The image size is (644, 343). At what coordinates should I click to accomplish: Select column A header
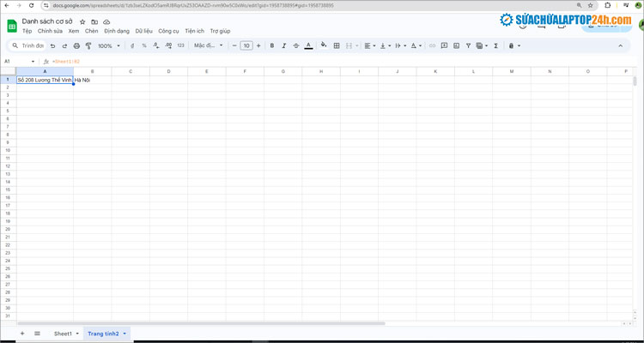click(x=45, y=71)
